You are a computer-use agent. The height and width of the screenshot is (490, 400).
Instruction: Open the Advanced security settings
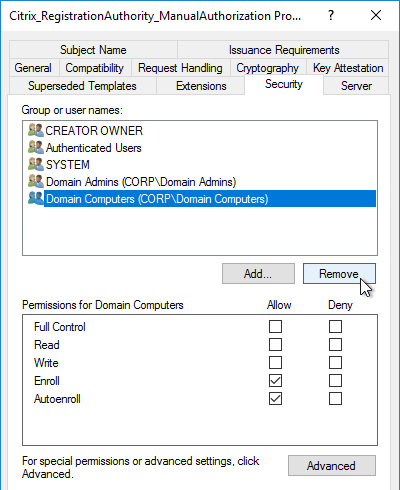[332, 465]
